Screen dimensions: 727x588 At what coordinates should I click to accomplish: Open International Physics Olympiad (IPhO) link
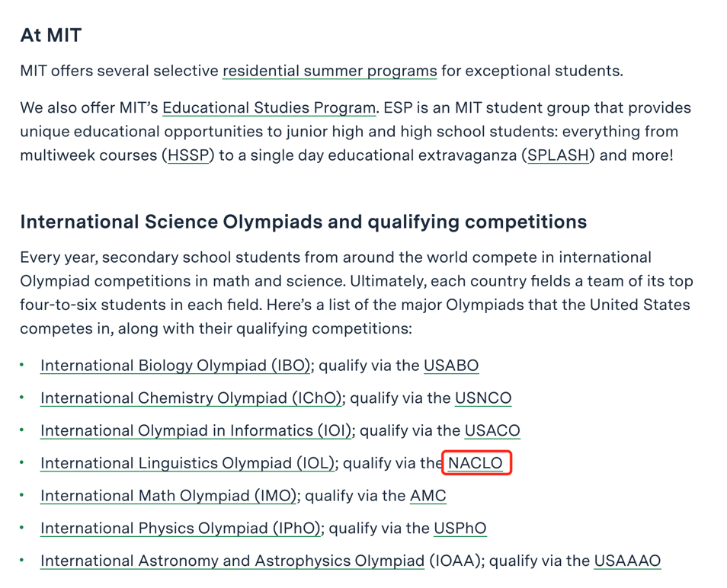pos(181,529)
